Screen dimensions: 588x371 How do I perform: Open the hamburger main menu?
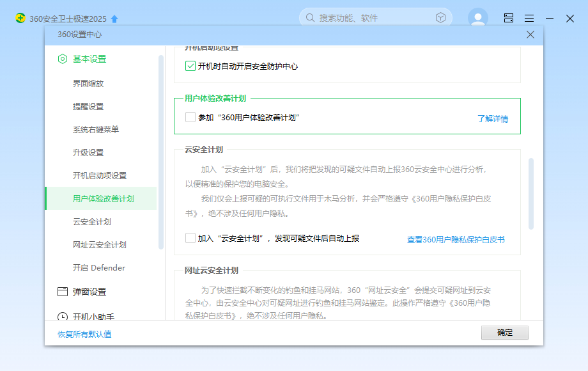[529, 18]
